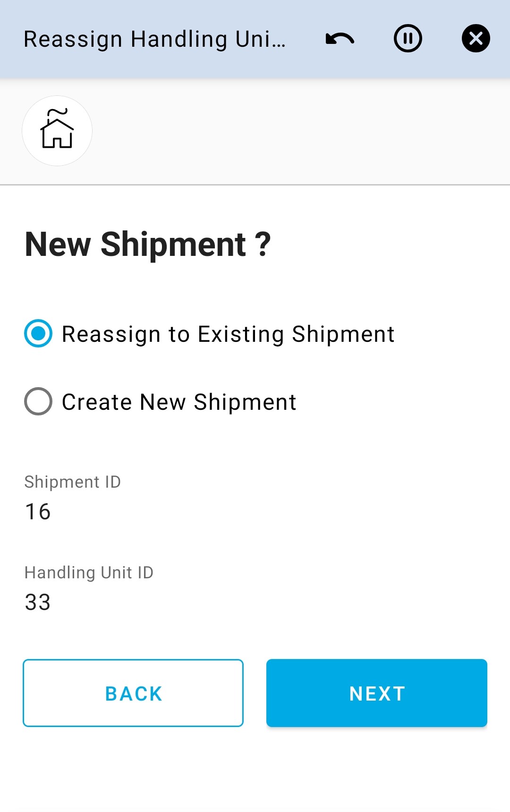510x812 pixels.
Task: Click the 'Reassign to Existing Shipment' label text
Action: (228, 334)
